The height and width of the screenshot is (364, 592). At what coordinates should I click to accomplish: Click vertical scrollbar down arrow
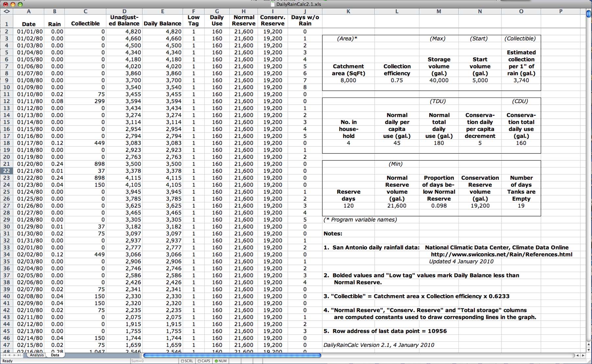click(589, 349)
